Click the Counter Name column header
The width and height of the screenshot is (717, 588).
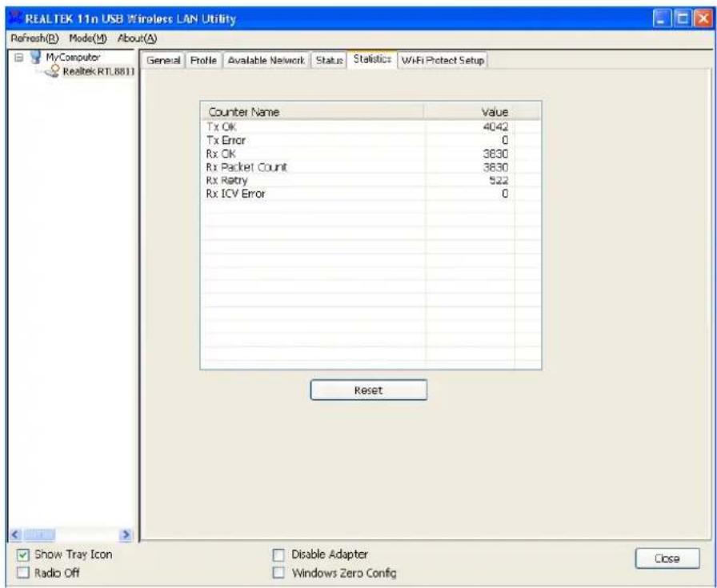click(312, 111)
